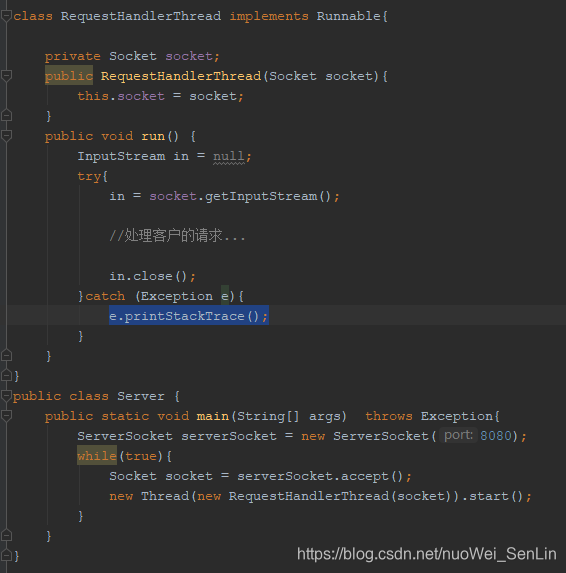Click the 'try' keyword
This screenshot has height=573, width=566.
(89, 177)
